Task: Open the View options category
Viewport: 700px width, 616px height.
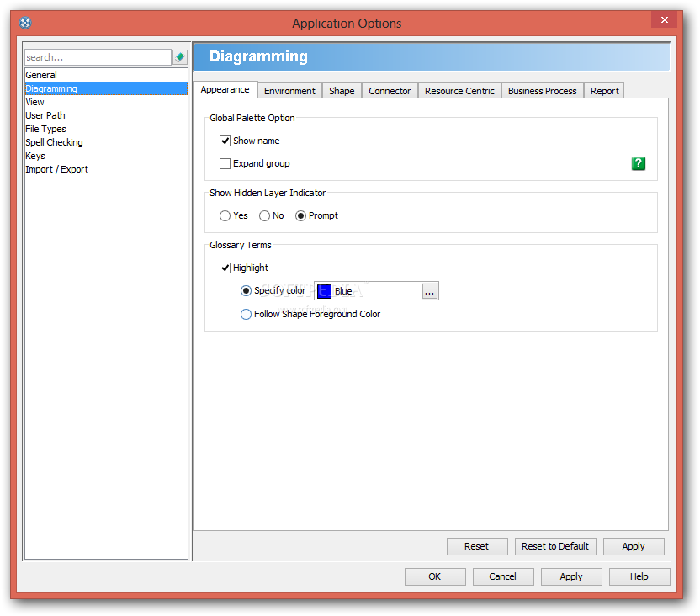Action: click(106, 102)
